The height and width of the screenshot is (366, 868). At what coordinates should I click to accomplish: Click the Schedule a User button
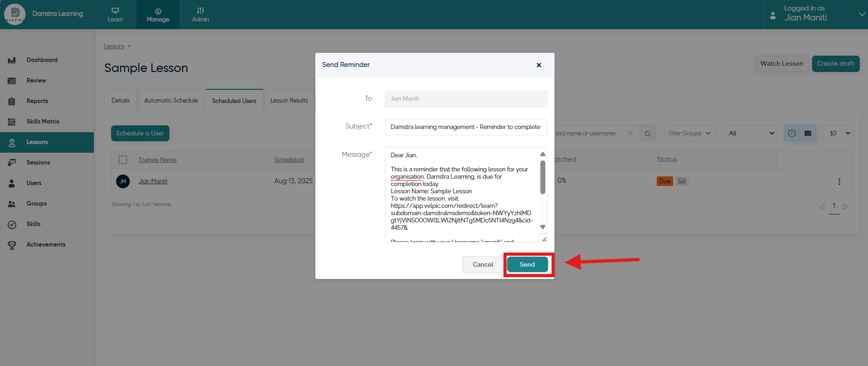click(x=140, y=133)
